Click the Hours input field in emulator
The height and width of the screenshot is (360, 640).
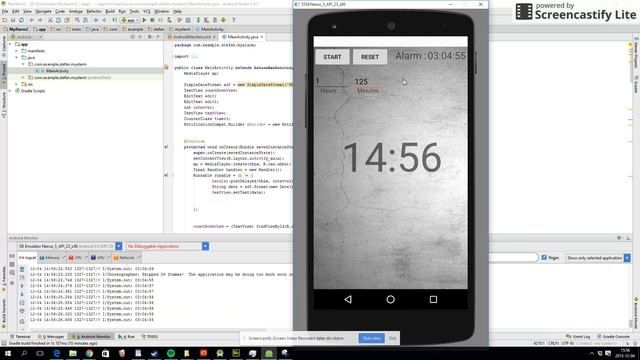click(331, 82)
